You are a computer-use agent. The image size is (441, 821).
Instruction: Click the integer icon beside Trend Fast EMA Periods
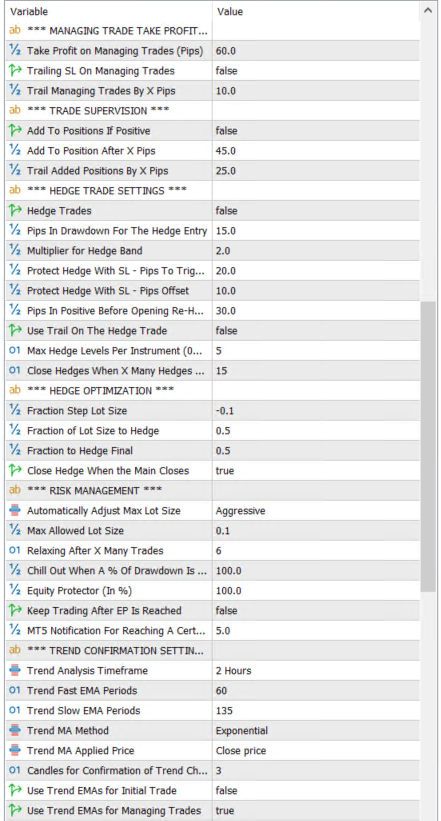point(15,691)
